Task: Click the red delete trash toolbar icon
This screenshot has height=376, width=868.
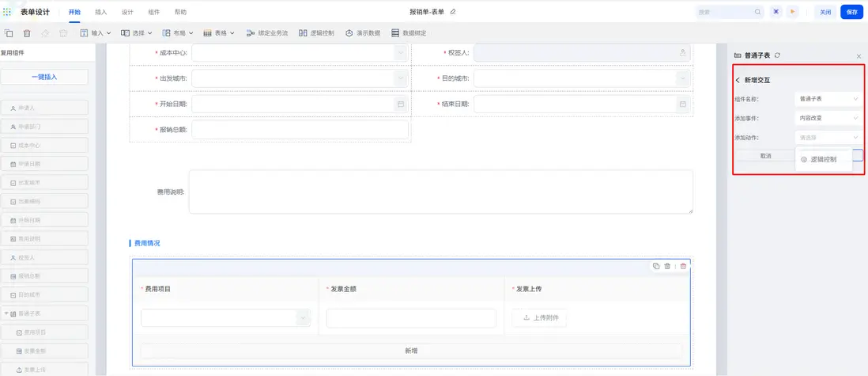Action: click(x=27, y=33)
